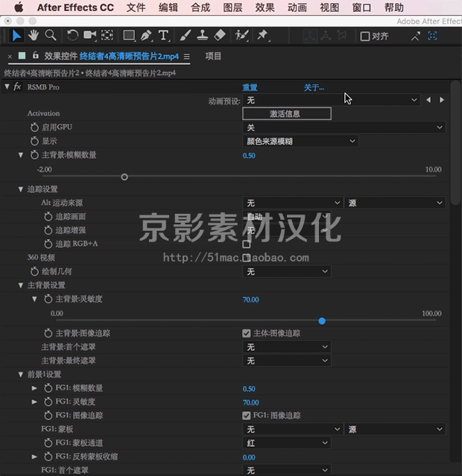Screen dimensions: 462x476
Task: Click the 激活信息 button
Action: pos(287,113)
